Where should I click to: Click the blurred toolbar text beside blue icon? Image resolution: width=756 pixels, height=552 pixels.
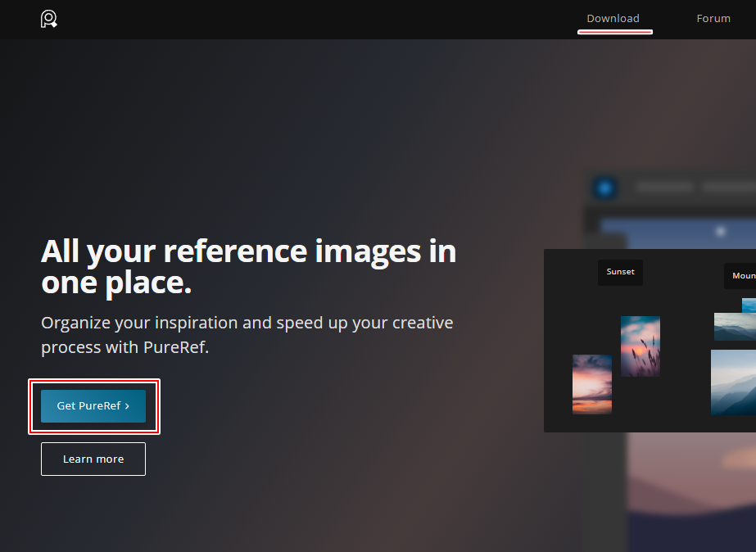(665, 188)
